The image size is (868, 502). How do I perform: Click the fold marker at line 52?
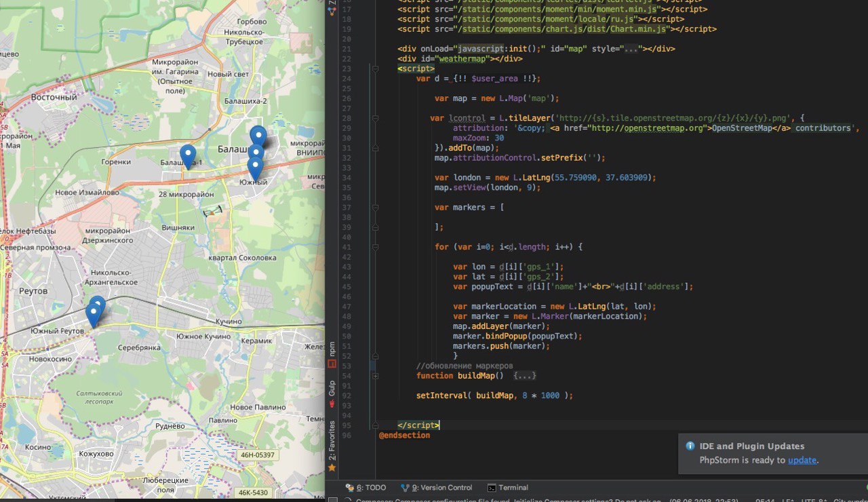(375, 355)
